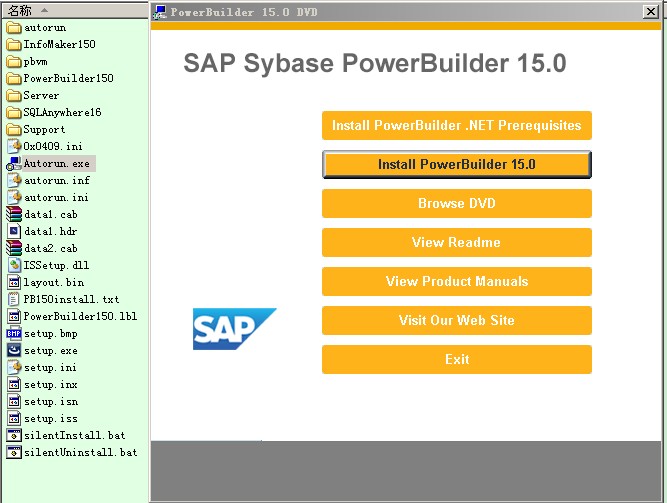Screen dimensions: 667x503
Task: Click Install PowerBuilder .NET Prerequisites button
Action: click(456, 126)
